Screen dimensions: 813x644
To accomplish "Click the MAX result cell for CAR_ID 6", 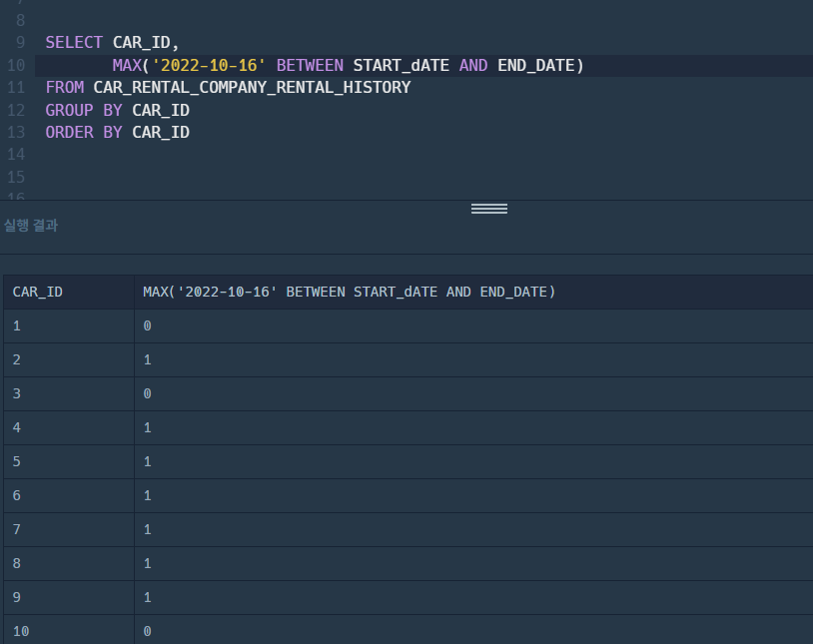I will (473, 495).
